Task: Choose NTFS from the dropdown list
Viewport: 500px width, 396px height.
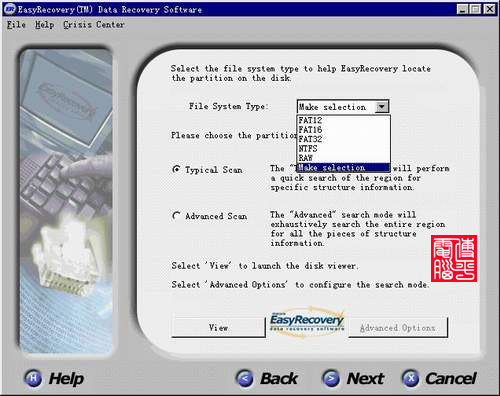Action: pos(343,148)
